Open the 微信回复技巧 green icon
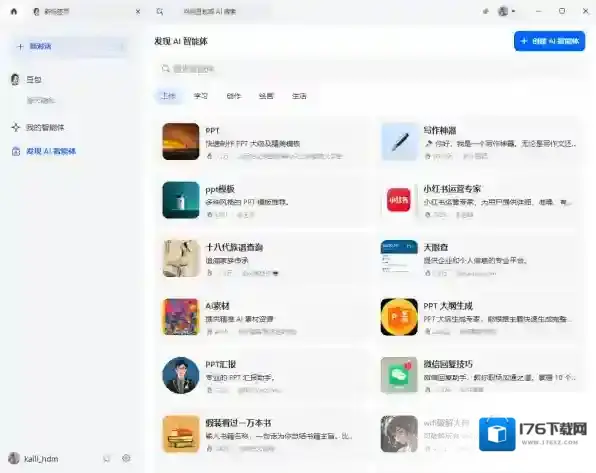The width and height of the screenshot is (596, 473). pos(399,376)
